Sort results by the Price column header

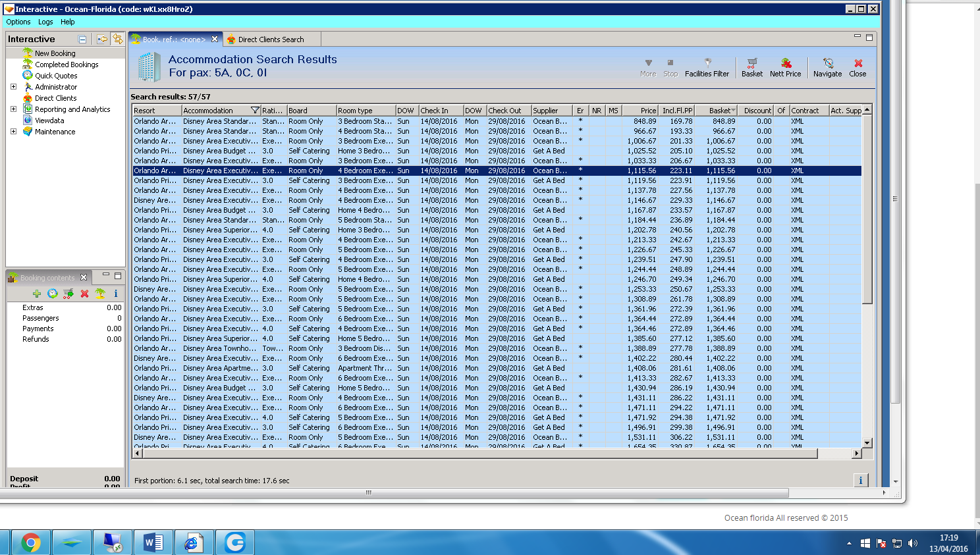point(640,111)
